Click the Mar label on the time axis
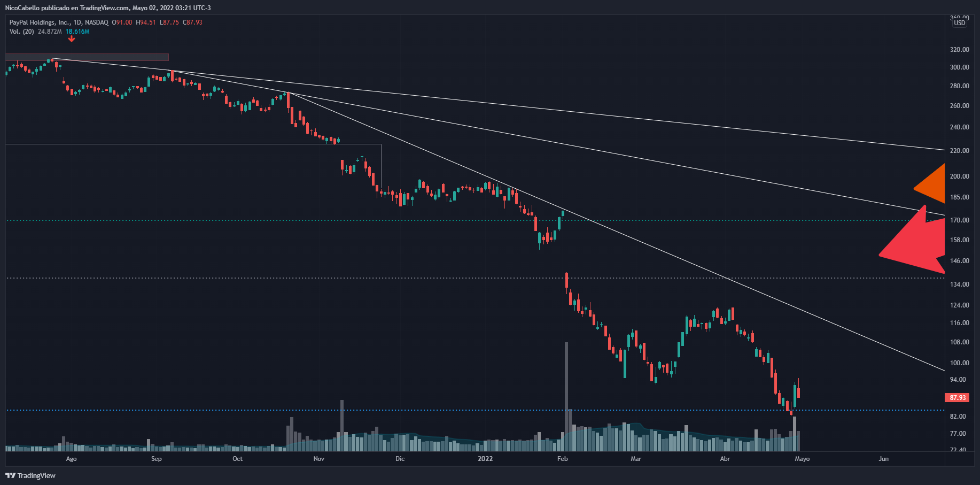The width and height of the screenshot is (980, 485). pyautogui.click(x=635, y=459)
